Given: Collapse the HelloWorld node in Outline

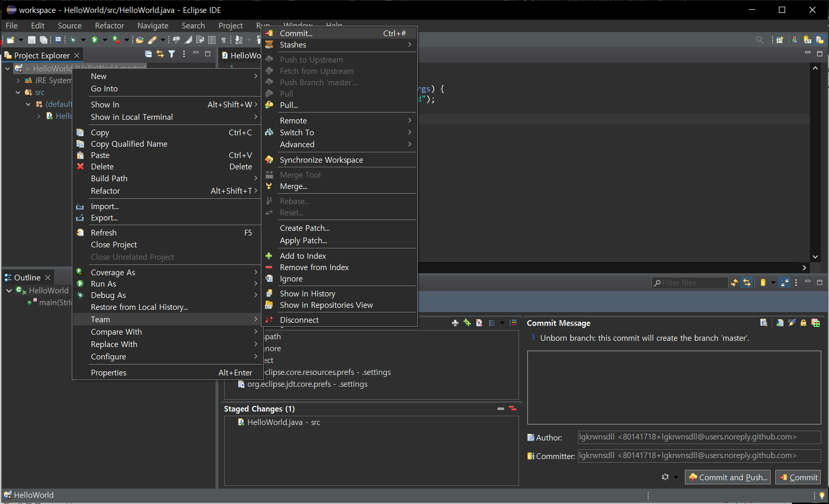Looking at the screenshot, I should [9, 291].
